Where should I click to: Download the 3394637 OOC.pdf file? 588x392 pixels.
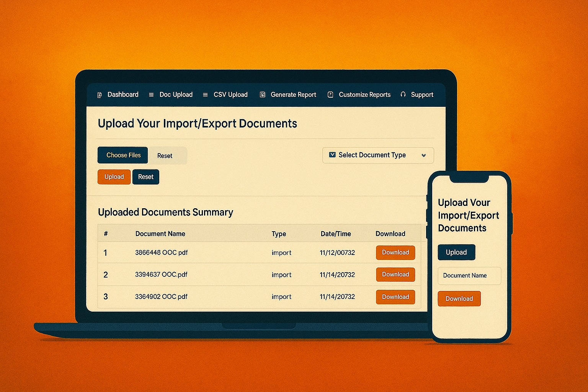click(x=395, y=274)
